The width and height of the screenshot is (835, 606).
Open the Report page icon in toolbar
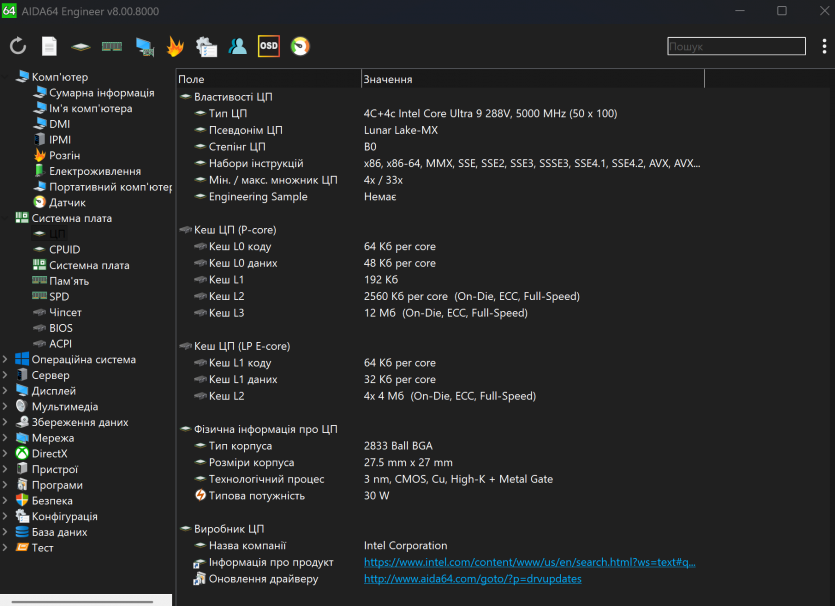tap(49, 46)
